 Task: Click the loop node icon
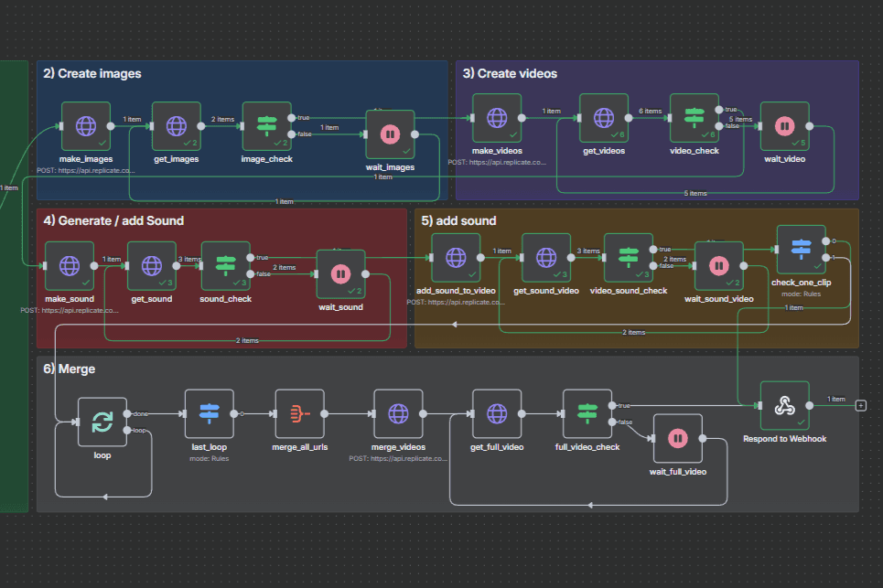102,422
